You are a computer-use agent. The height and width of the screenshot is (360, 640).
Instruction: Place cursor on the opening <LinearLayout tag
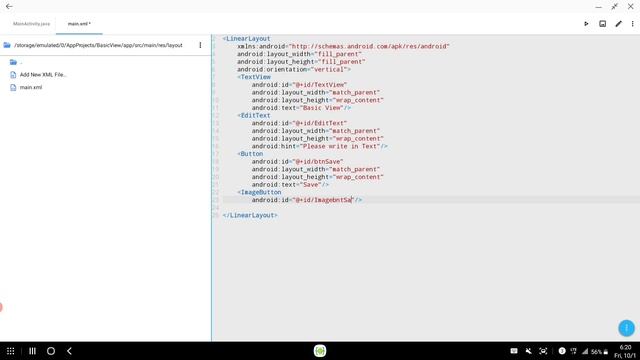(247, 39)
